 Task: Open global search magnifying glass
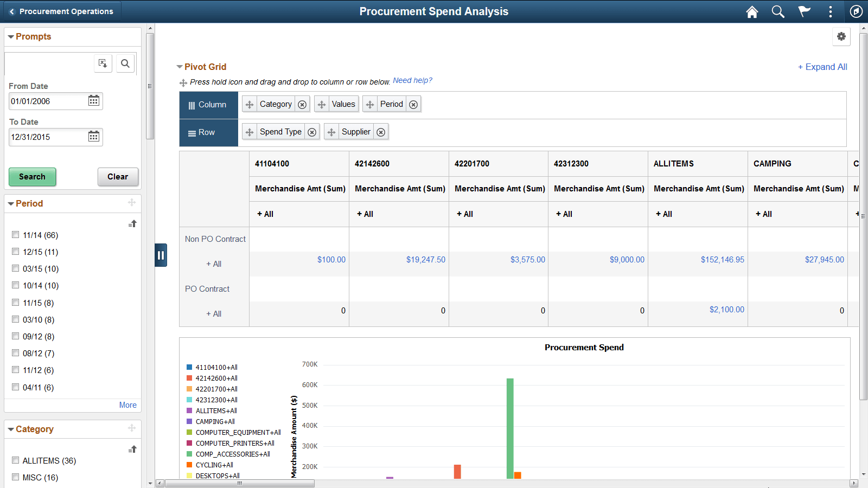coord(778,11)
